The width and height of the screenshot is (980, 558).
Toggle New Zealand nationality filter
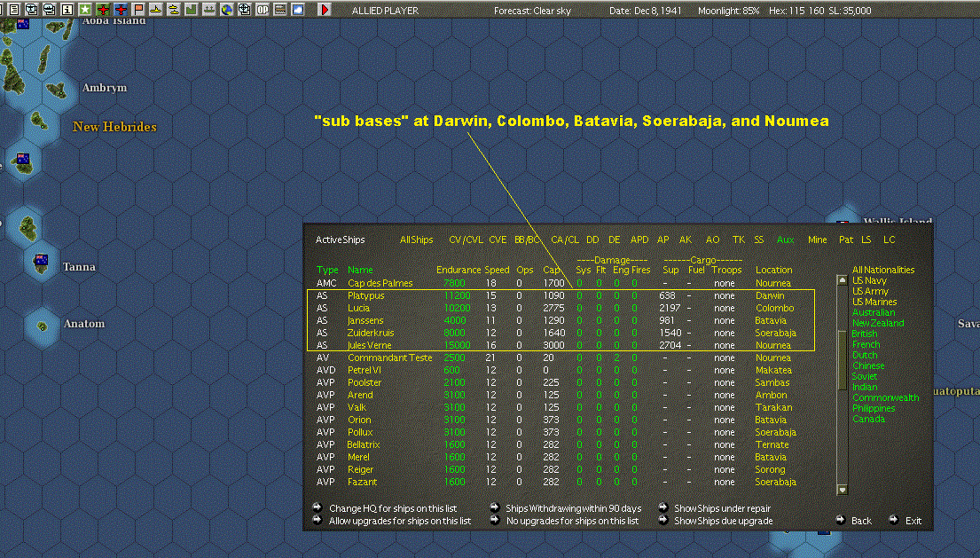(x=878, y=323)
